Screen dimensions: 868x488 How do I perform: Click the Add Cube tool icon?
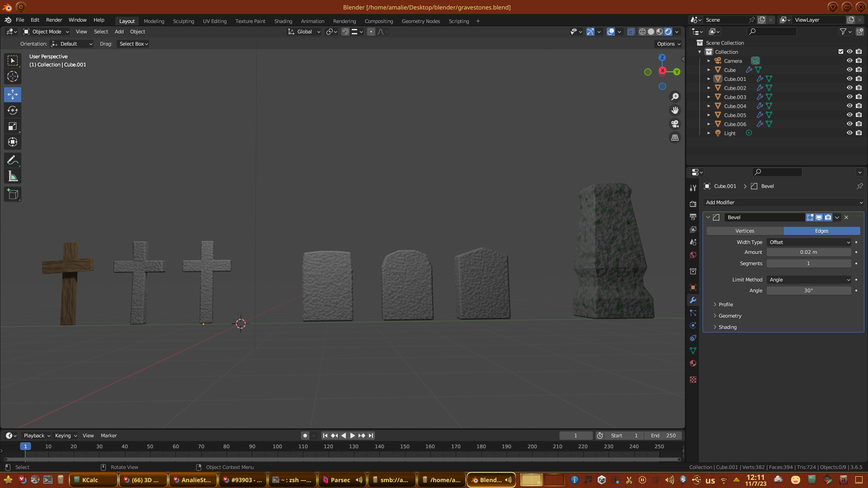[13, 194]
